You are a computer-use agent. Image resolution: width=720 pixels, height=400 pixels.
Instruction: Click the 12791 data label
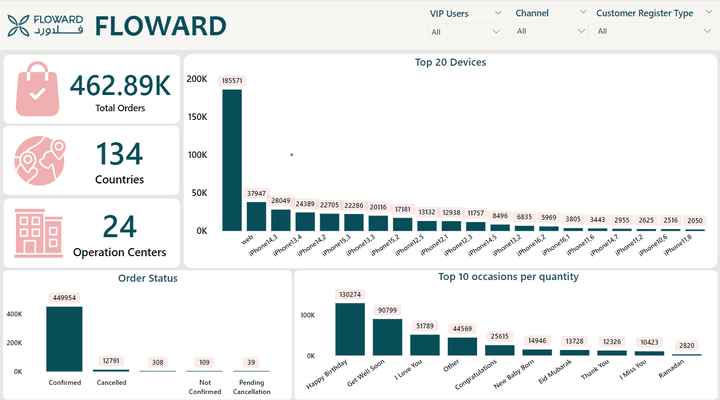(111, 361)
